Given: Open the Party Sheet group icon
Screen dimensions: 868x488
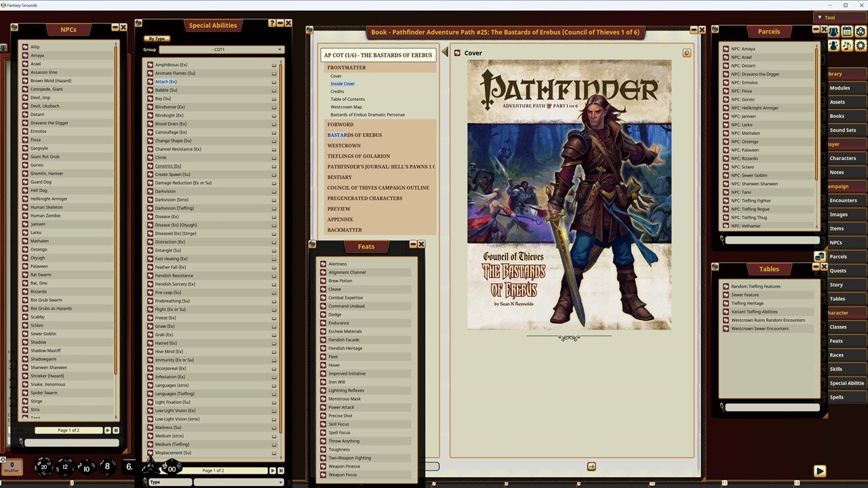Looking at the screenshot, I should click(833, 31).
